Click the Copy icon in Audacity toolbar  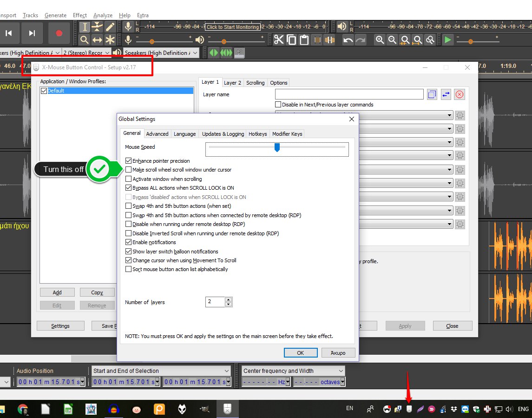(x=291, y=40)
